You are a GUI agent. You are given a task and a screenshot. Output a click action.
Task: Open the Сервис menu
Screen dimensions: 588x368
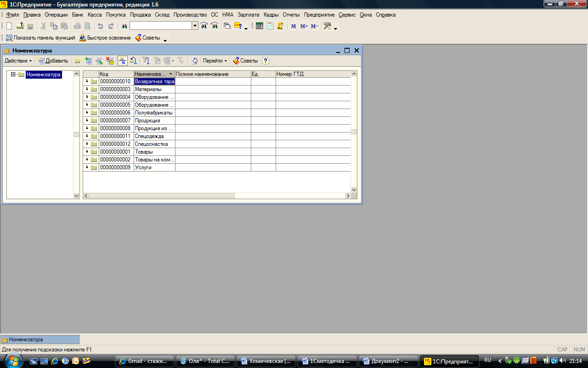point(347,15)
